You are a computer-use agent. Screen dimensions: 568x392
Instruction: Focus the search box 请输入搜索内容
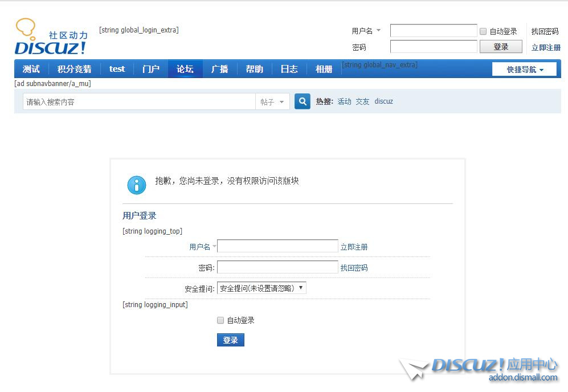139,102
